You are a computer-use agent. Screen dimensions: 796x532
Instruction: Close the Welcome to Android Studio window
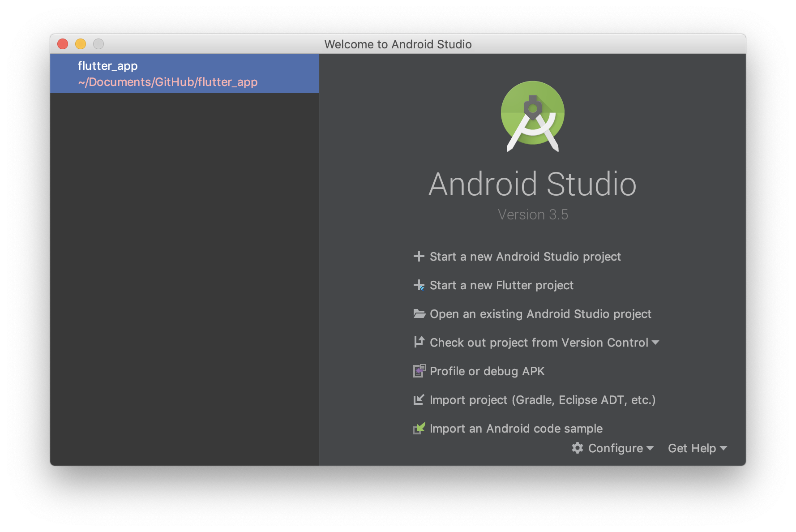(x=63, y=44)
